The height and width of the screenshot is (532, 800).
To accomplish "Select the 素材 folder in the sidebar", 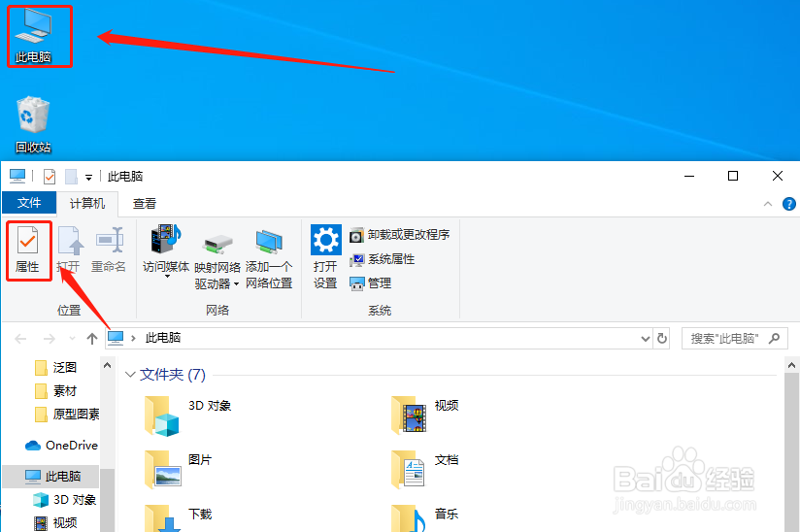I will [x=55, y=391].
